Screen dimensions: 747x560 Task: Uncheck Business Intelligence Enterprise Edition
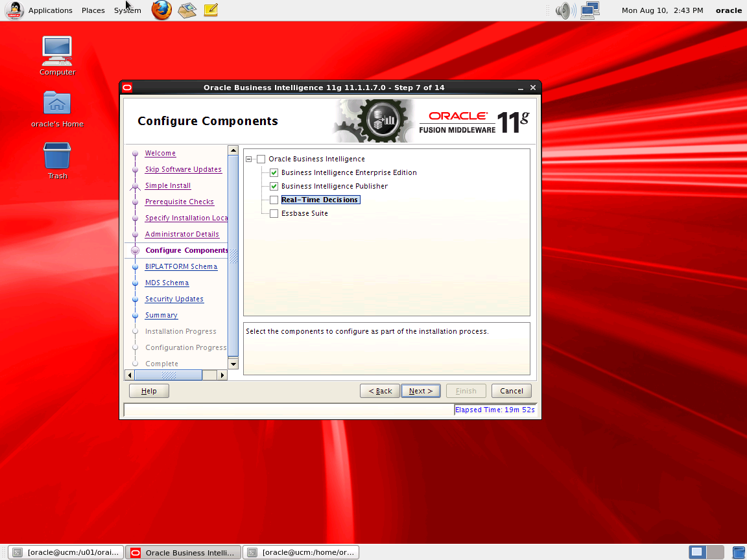[x=274, y=173]
